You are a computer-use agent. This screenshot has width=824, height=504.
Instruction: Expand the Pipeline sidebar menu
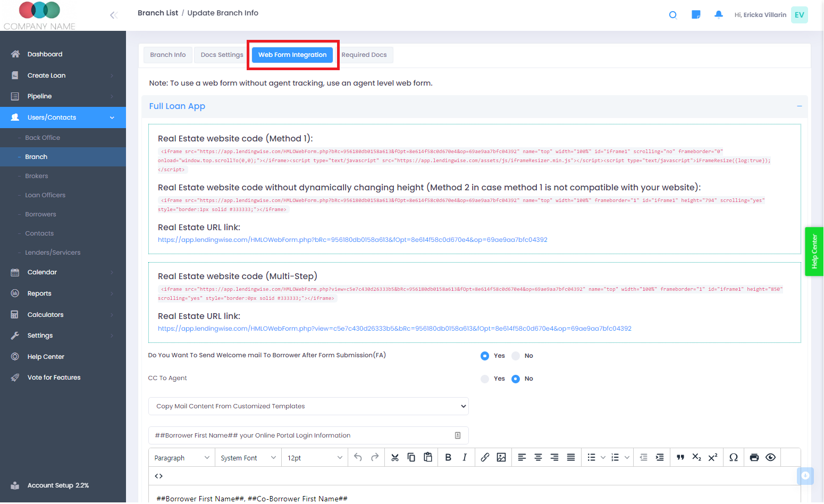(x=63, y=96)
